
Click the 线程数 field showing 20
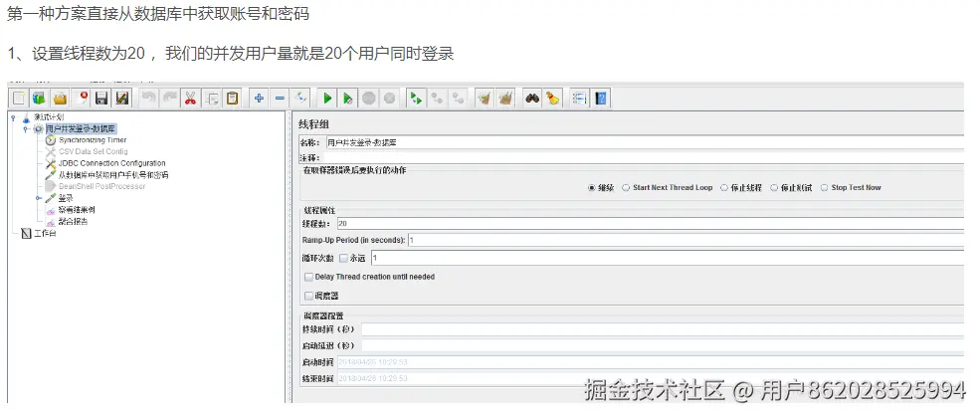[650, 223]
